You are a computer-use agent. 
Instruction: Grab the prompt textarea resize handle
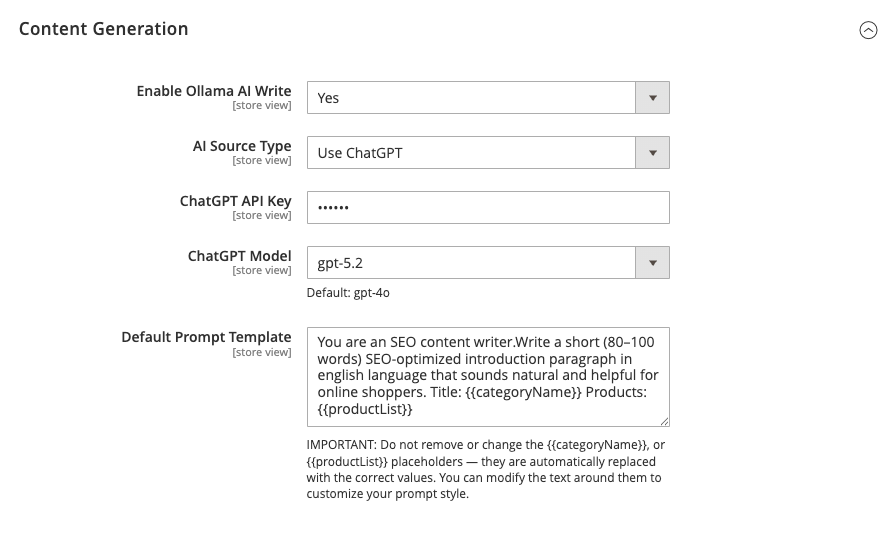click(x=663, y=421)
